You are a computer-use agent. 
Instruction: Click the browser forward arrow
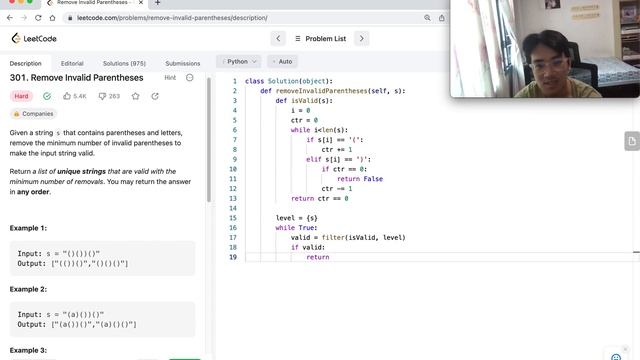click(24, 18)
